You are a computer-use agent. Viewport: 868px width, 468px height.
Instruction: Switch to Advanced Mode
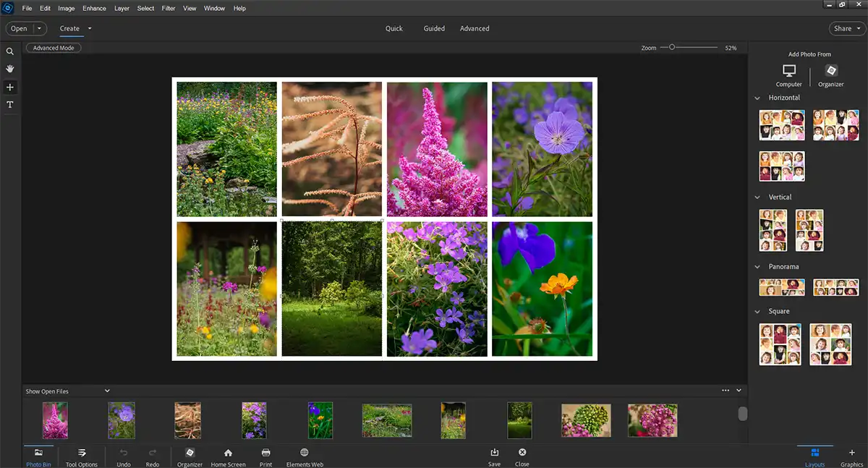[53, 47]
